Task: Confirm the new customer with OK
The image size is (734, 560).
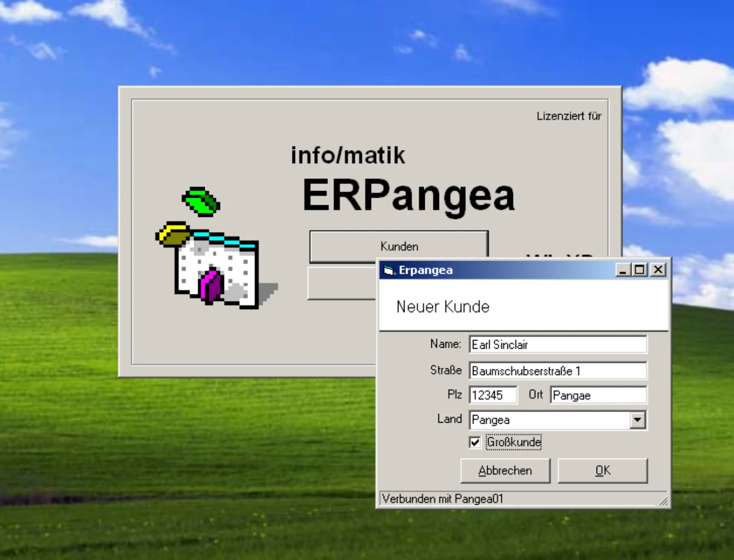Action: coord(603,471)
